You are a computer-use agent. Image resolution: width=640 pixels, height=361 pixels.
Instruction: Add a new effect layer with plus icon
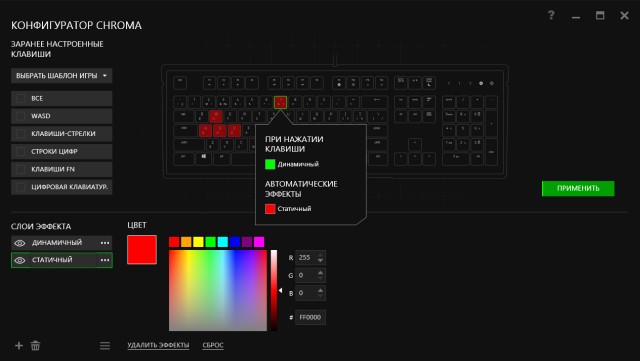pos(19,345)
